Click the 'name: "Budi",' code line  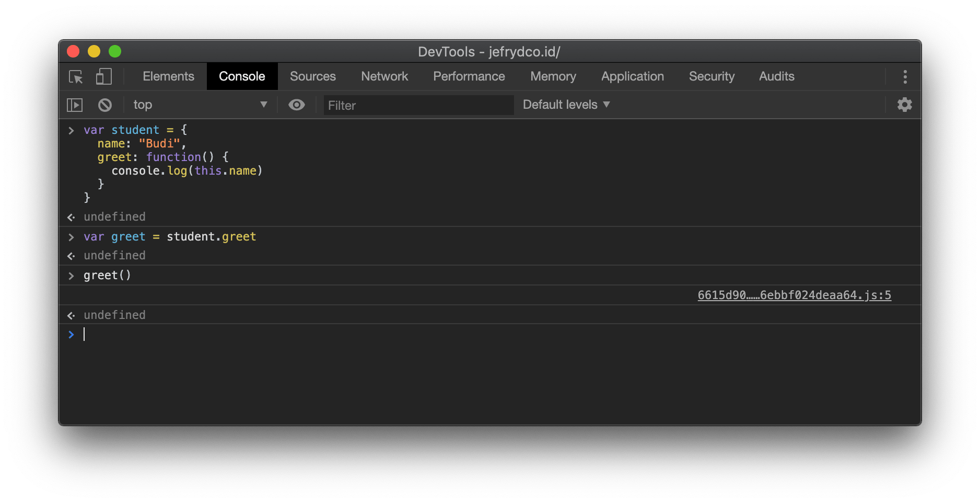142,144
